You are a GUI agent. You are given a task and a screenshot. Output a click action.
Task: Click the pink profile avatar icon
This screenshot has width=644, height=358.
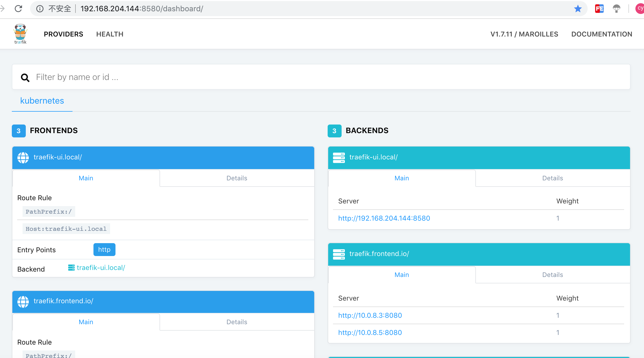tap(640, 8)
